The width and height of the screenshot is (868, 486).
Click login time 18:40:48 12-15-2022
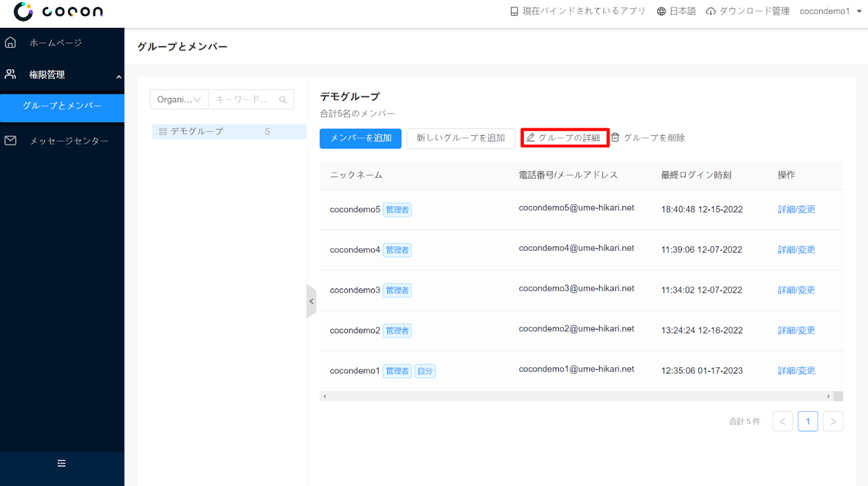(x=702, y=210)
